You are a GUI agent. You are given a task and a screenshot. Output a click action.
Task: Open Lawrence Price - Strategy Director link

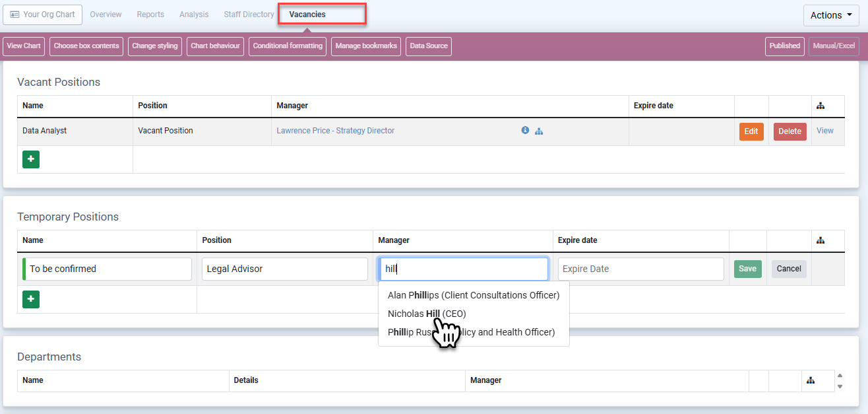coord(335,131)
